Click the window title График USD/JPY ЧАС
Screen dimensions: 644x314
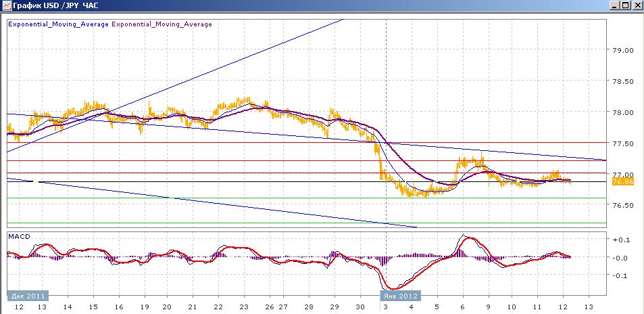55,6
